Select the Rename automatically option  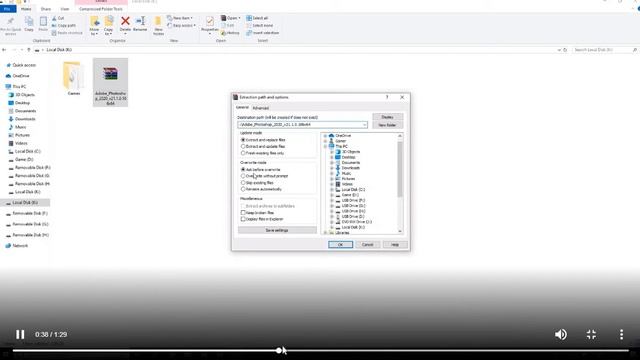(x=243, y=189)
